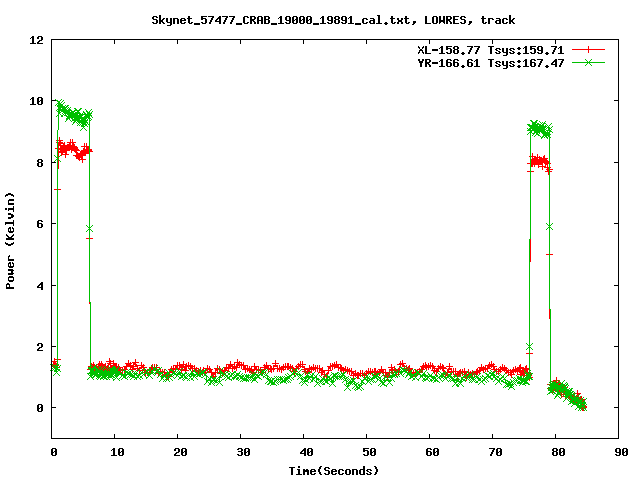This screenshot has height=480, width=640.
Task: Click the x-axis value 40
Action: click(306, 452)
